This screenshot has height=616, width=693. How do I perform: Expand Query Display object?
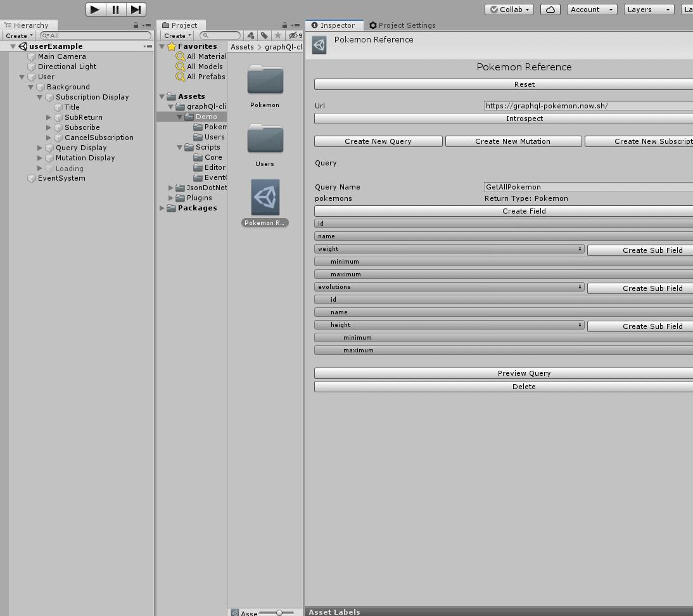pos(40,148)
